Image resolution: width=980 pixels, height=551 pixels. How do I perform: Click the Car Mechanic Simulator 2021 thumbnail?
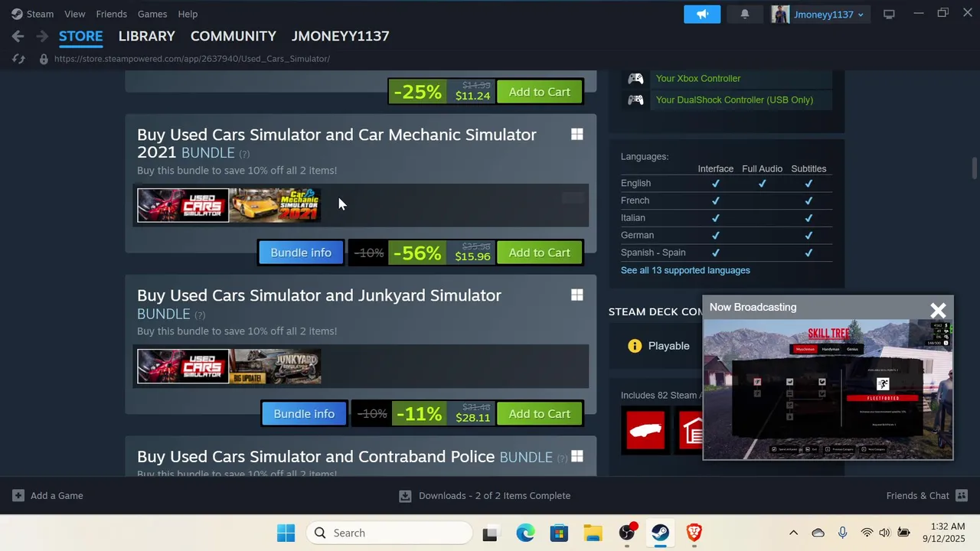[275, 205]
